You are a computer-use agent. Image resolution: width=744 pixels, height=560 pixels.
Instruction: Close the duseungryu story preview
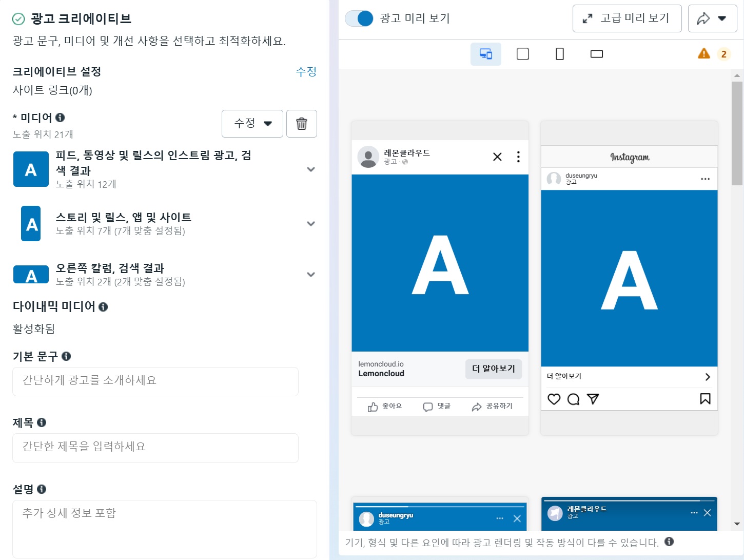click(517, 519)
